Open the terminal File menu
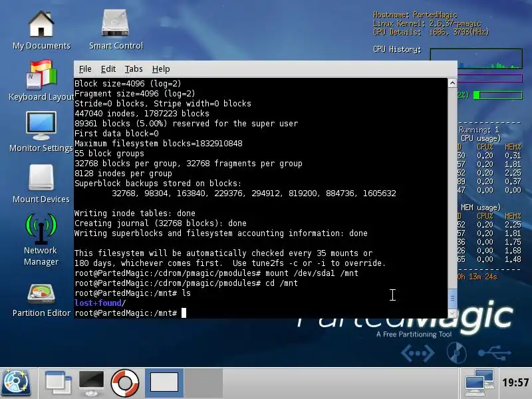This screenshot has width=532, height=399. [85, 69]
